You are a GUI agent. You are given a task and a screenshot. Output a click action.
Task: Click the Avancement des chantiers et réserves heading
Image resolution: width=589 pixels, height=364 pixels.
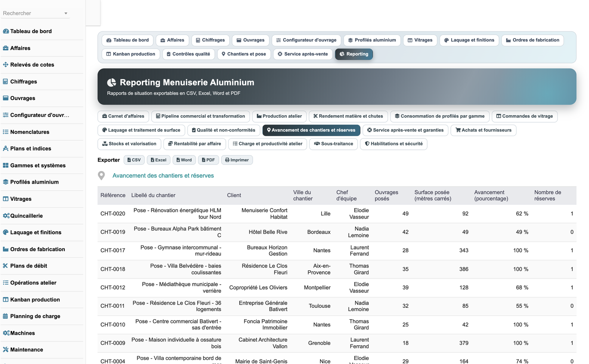(x=163, y=175)
